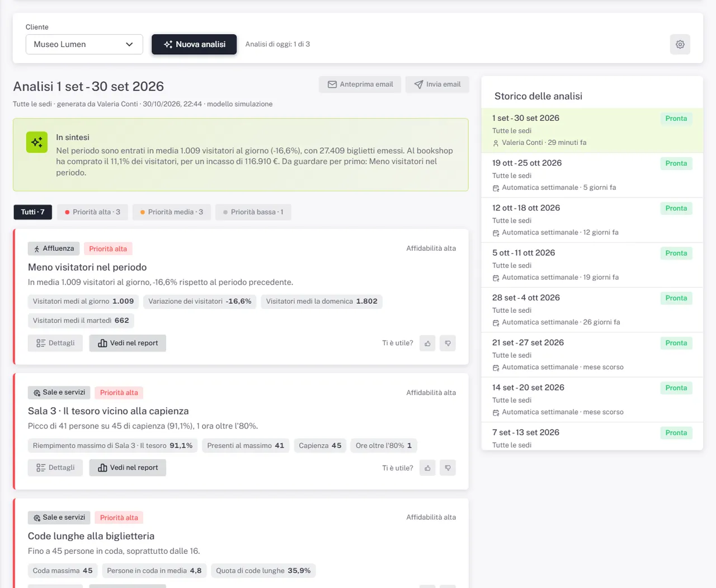Filter by Priorità alta
Image resolution: width=716 pixels, height=588 pixels.
[x=92, y=212]
